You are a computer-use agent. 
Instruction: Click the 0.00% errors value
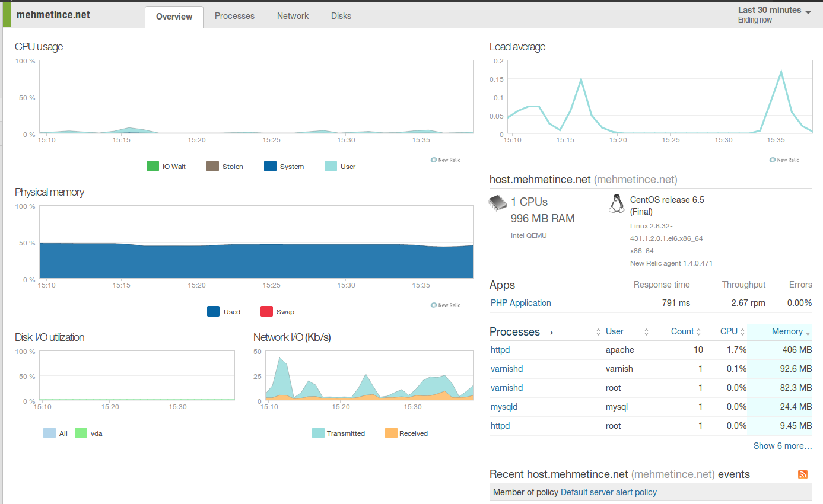coord(799,303)
